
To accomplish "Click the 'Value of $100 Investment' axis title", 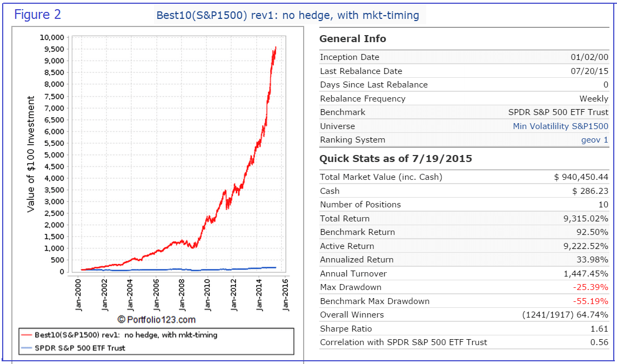I will pyautogui.click(x=31, y=154).
